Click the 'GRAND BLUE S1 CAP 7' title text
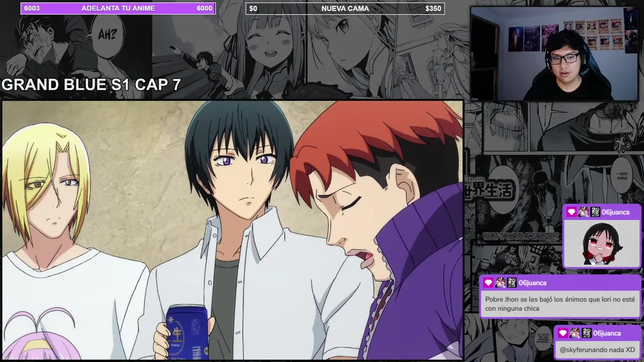Image resolution: width=644 pixels, height=362 pixels. coord(91,84)
